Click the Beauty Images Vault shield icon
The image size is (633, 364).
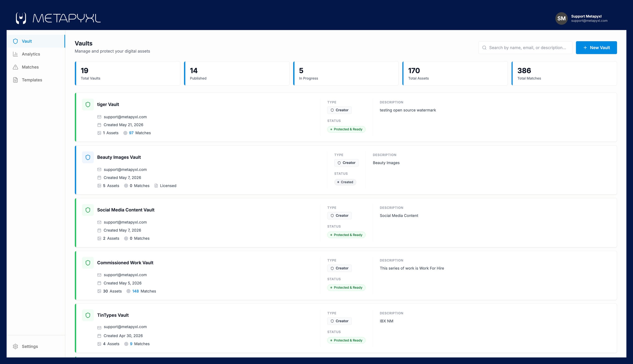(88, 157)
